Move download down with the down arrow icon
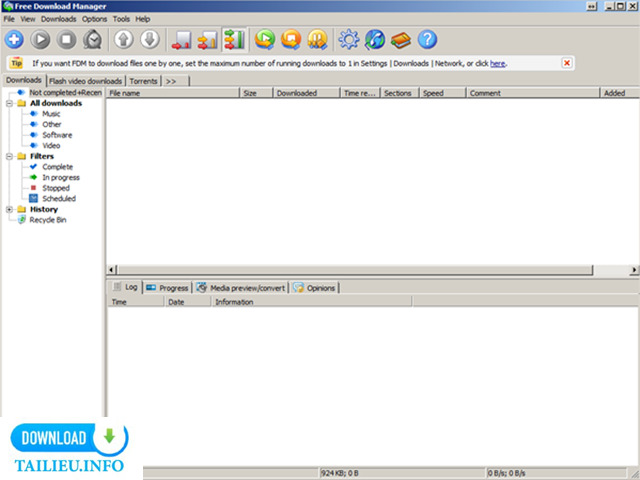The height and width of the screenshot is (480, 640). pyautogui.click(x=150, y=40)
